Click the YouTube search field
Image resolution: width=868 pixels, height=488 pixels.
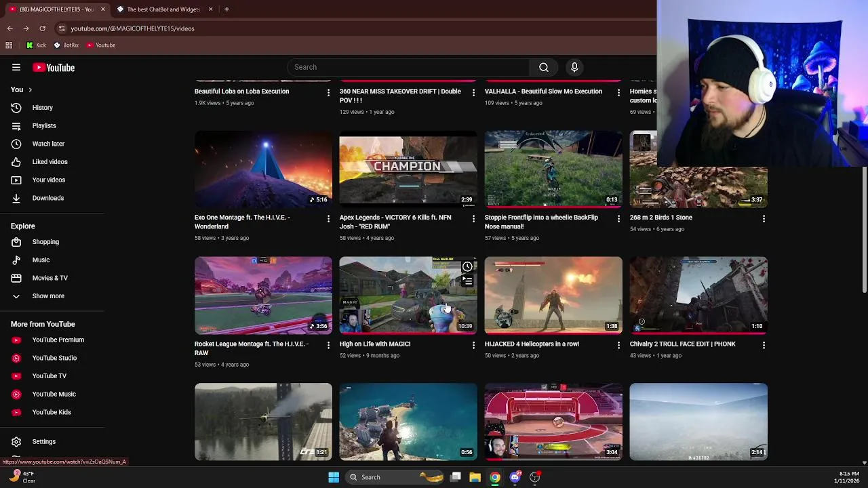click(x=408, y=67)
